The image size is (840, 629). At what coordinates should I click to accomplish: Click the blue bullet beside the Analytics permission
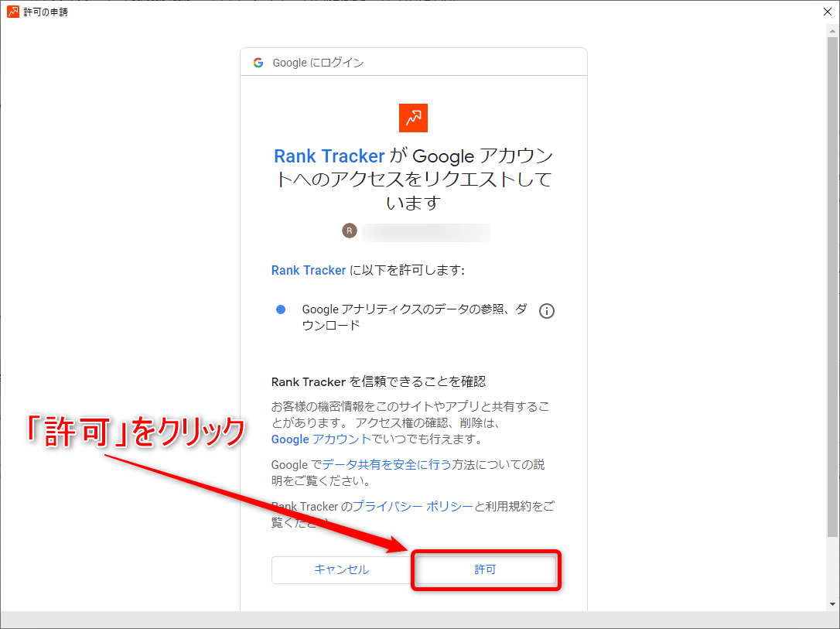[281, 309]
